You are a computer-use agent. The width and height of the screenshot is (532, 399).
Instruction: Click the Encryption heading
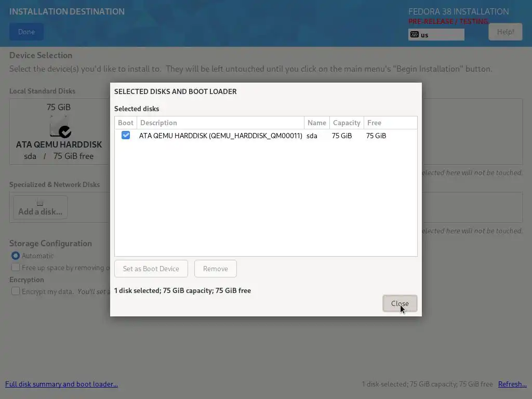pyautogui.click(x=27, y=280)
